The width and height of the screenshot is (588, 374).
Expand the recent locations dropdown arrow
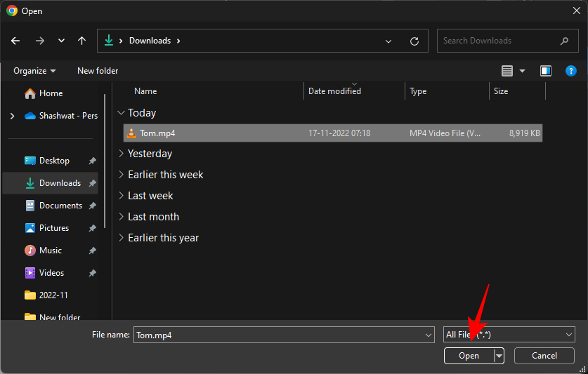click(61, 41)
